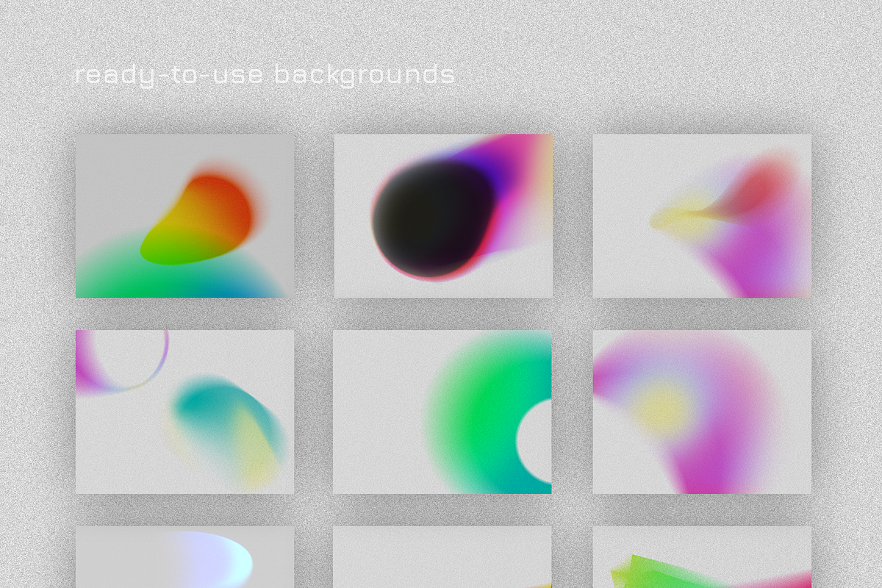882x588 pixels.
Task: Select the green and pink angular shape thumbnail
Action: tap(702, 557)
